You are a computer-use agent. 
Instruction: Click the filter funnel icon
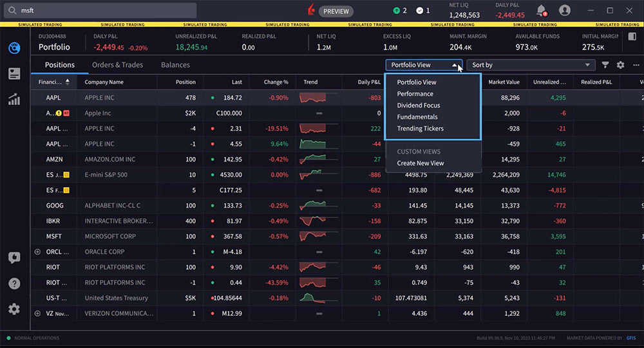tap(605, 65)
